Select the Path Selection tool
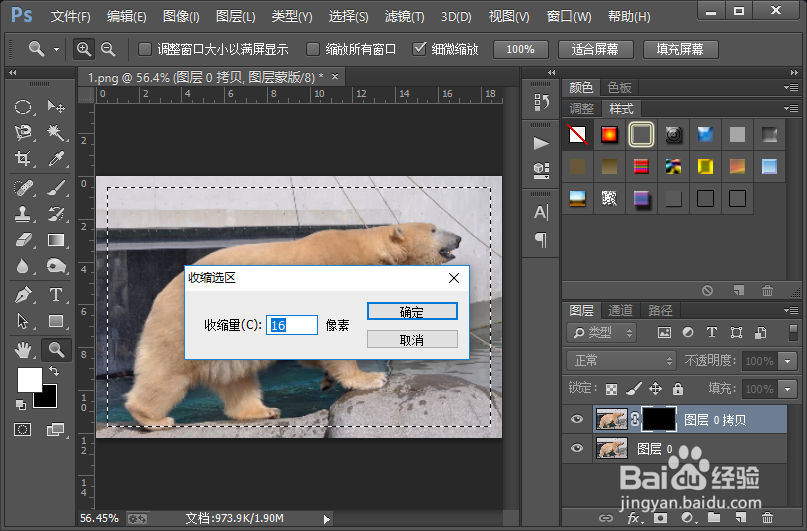 [x=23, y=321]
